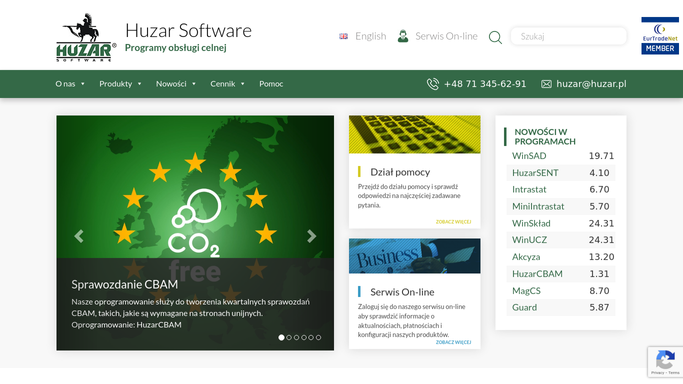Click the reCAPTCHA badge icon
The image size is (683, 384).
[665, 361]
